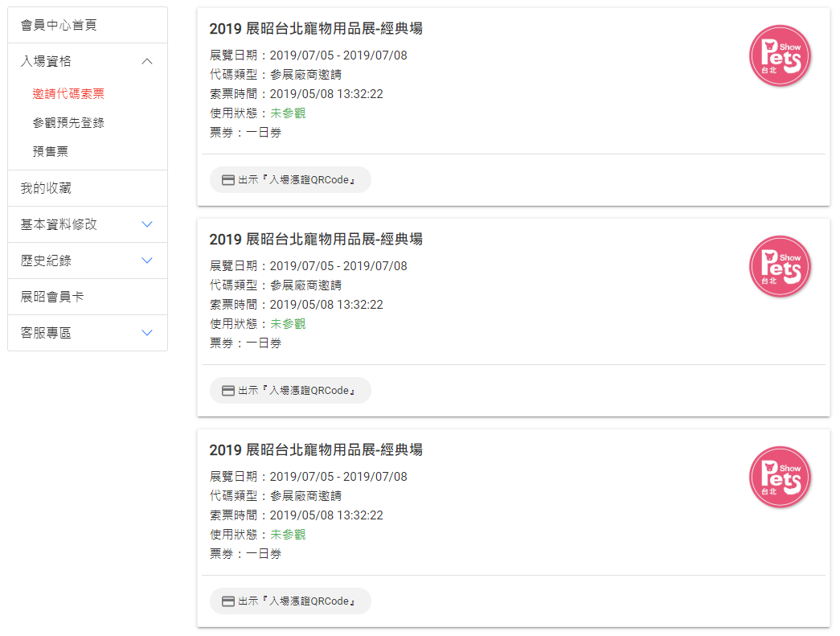Click the Pets Show logo in third ticket card
Viewport: 840px width, 636px height.
pos(779,477)
